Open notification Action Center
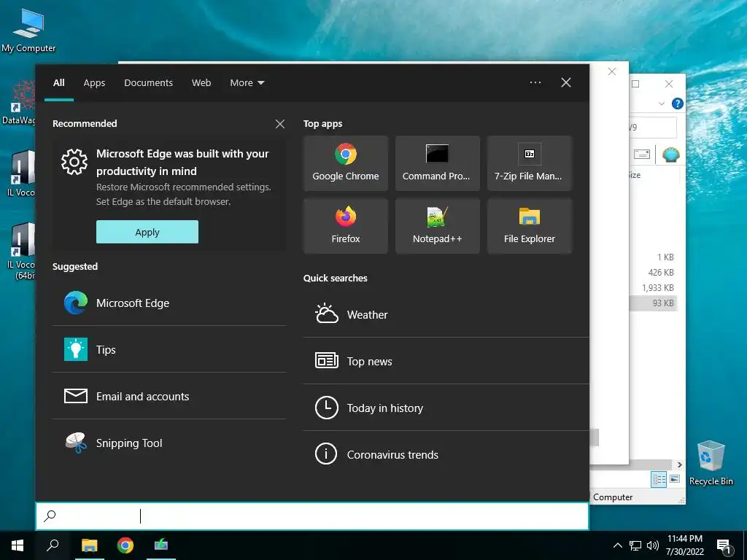This screenshot has height=560, width=747. [724, 545]
